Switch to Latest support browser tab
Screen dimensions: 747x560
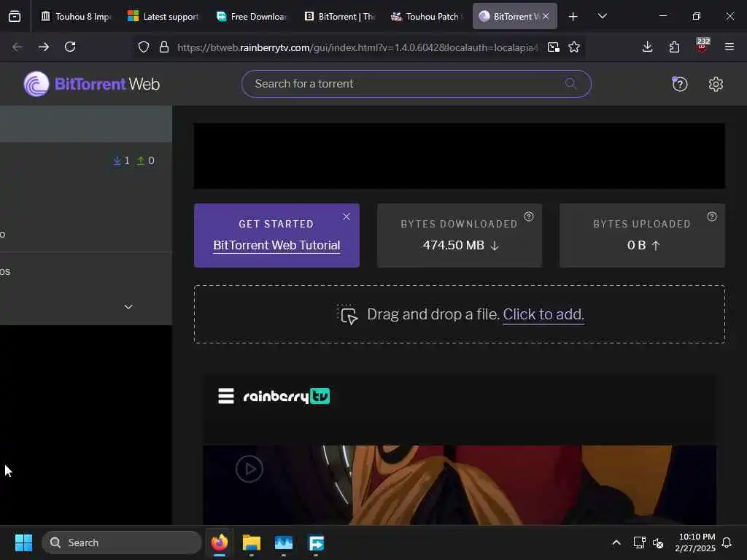coord(163,17)
